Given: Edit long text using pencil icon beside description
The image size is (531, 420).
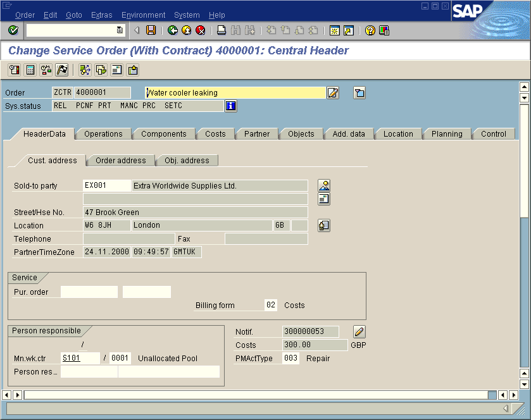Looking at the screenshot, I should [x=333, y=93].
